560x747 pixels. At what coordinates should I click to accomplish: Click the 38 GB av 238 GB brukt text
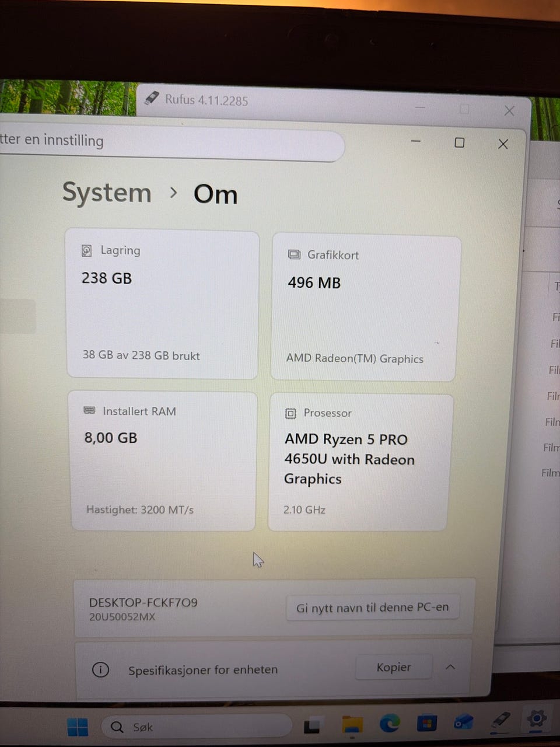pyautogui.click(x=141, y=355)
